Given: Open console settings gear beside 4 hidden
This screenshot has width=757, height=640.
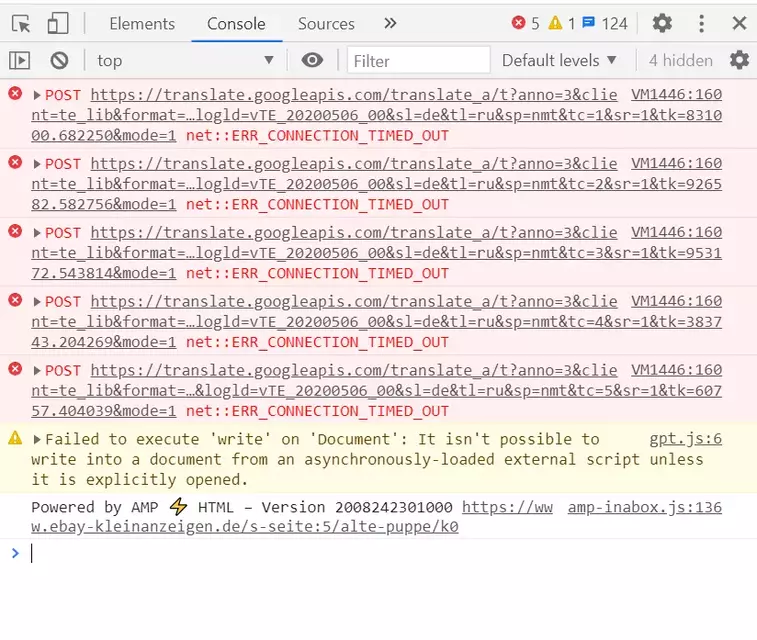Looking at the screenshot, I should (x=739, y=60).
